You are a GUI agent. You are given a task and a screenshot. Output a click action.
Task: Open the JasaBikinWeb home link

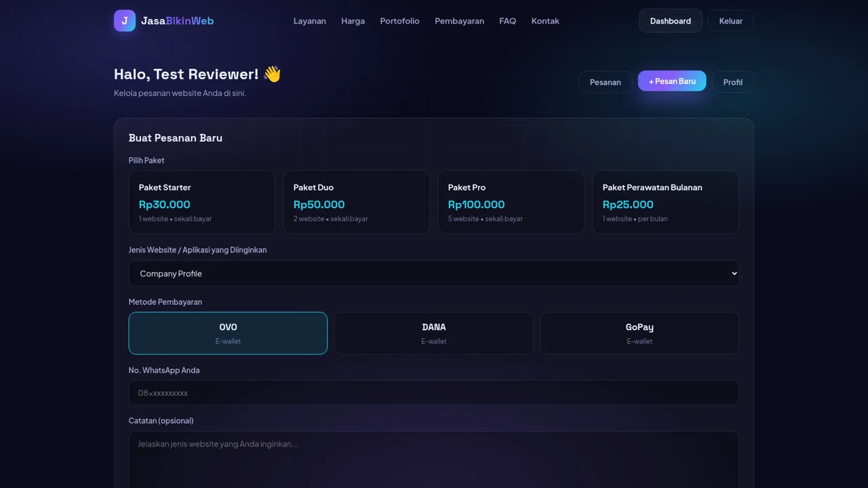164,20
